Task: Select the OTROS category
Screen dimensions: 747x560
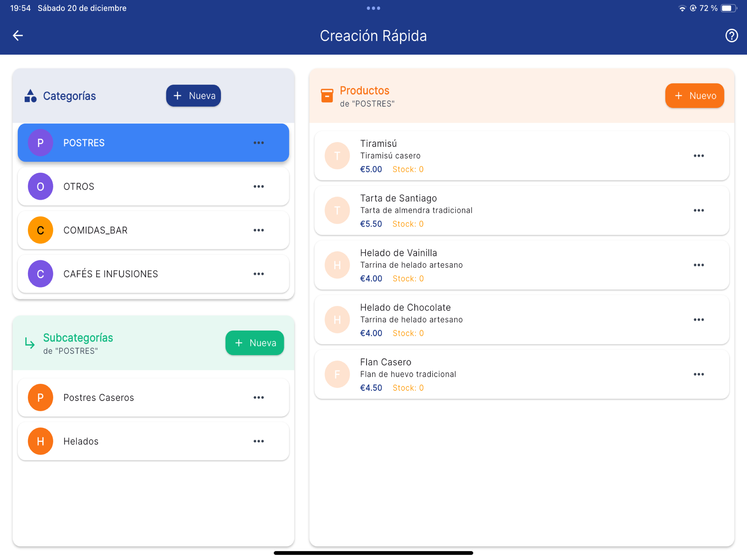Action: coord(153,186)
